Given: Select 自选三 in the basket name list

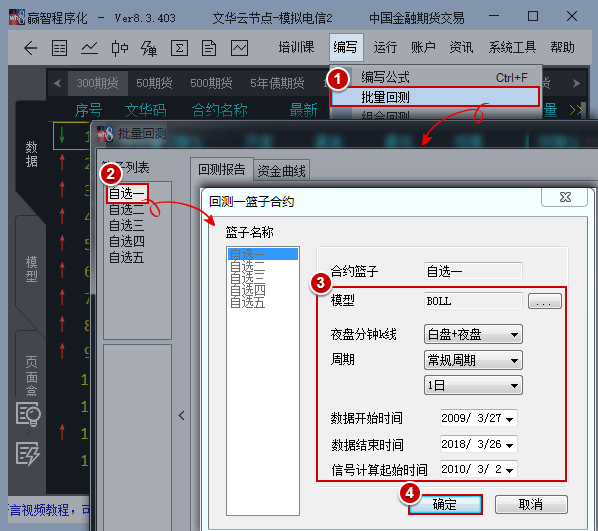Looking at the screenshot, I should coord(248,277).
